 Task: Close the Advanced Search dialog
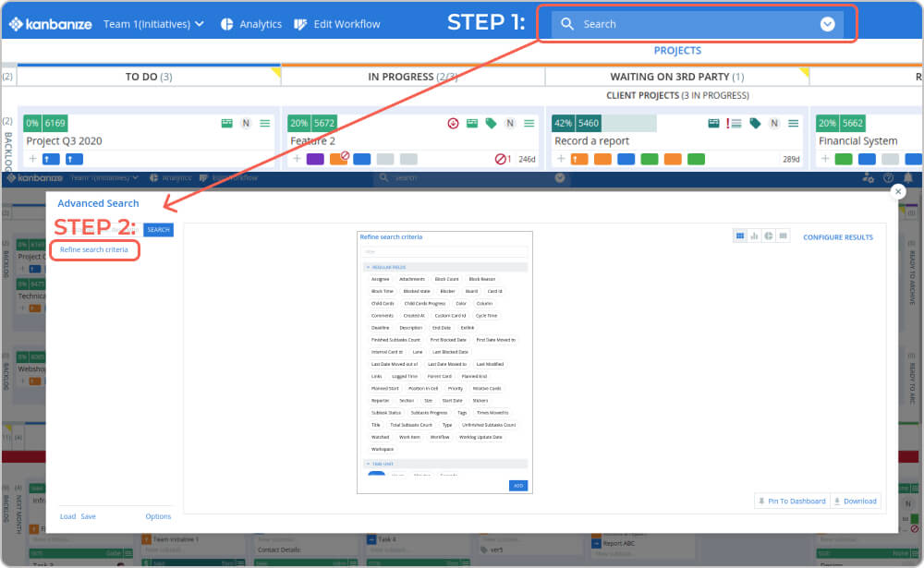(x=898, y=191)
